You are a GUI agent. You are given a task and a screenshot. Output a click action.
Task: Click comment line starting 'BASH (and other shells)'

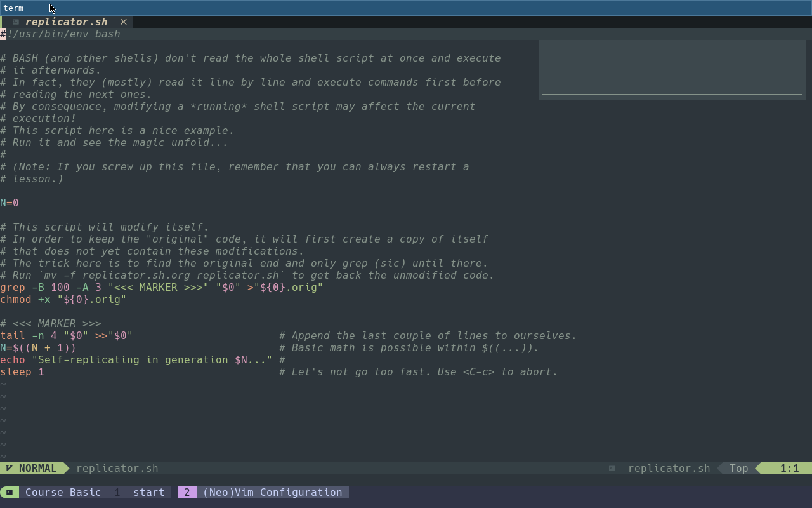251,58
